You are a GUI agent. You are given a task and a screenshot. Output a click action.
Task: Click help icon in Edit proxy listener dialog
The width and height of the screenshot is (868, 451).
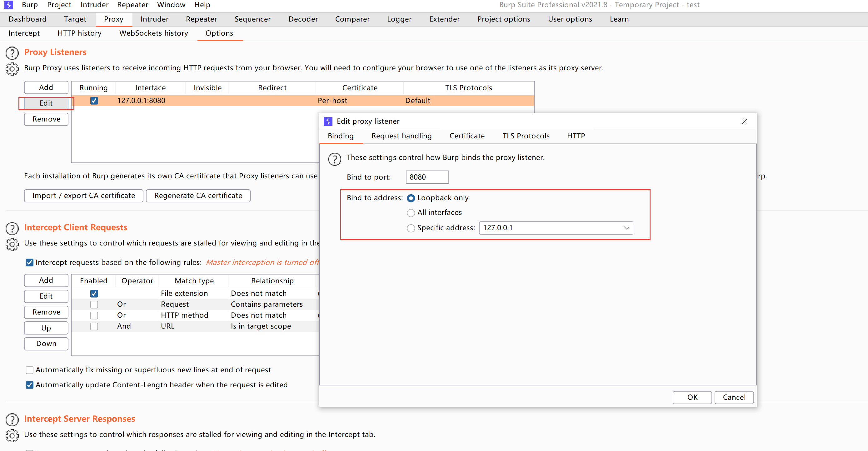tap(335, 159)
